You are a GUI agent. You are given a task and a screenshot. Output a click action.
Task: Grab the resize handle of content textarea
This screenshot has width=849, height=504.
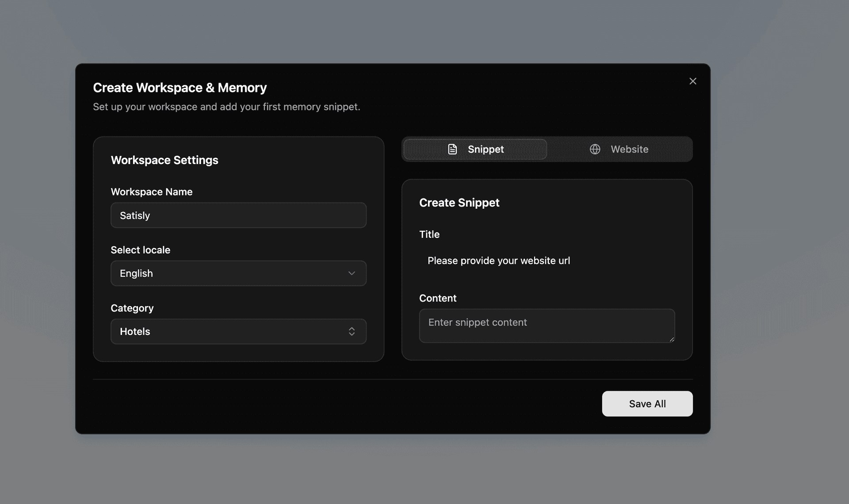[672, 340]
